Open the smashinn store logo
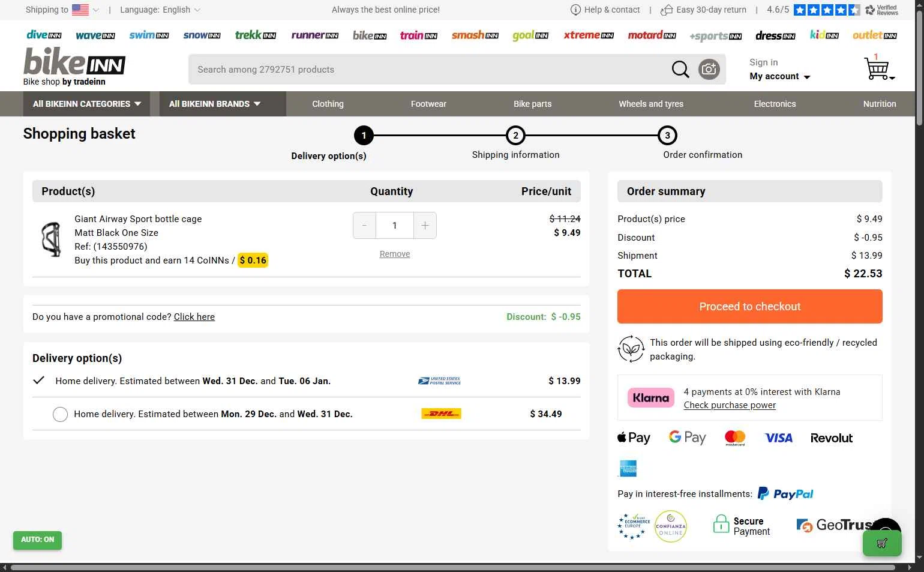The width and height of the screenshot is (924, 572). [475, 35]
